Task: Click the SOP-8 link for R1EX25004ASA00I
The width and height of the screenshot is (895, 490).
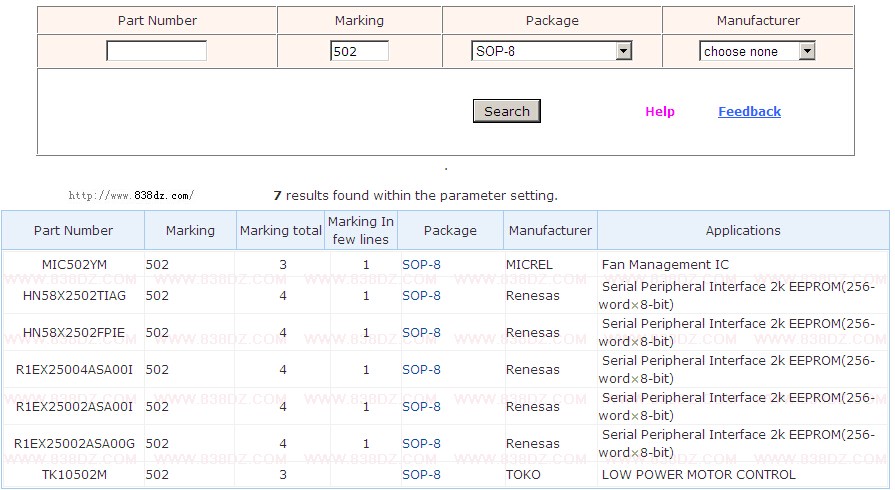Action: click(x=421, y=370)
